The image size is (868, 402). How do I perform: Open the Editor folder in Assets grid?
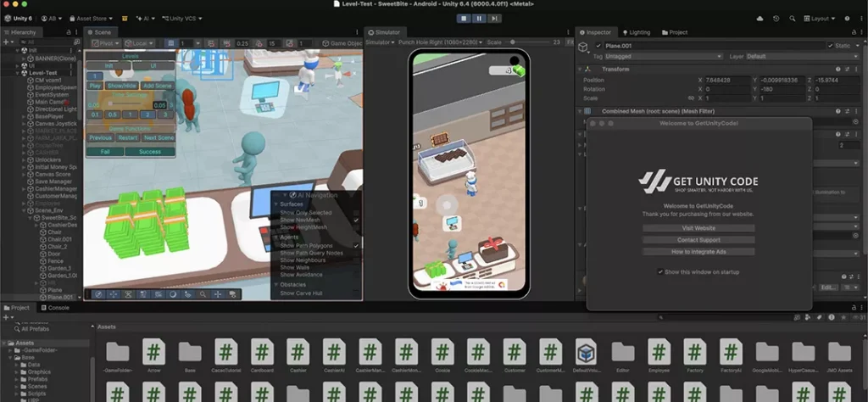click(623, 352)
